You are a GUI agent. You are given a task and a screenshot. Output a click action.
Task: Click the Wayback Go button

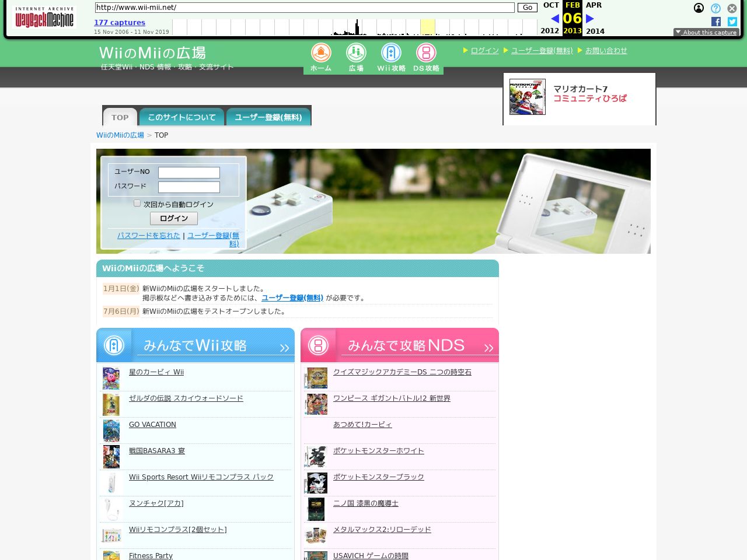coord(528,8)
